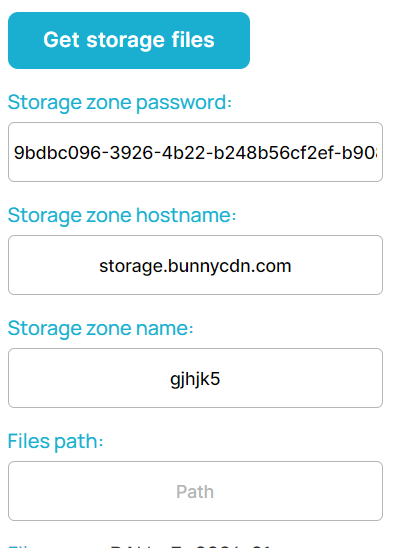The width and height of the screenshot is (395, 548).
Task: Fetch files with the blue storage button
Action: click(129, 40)
